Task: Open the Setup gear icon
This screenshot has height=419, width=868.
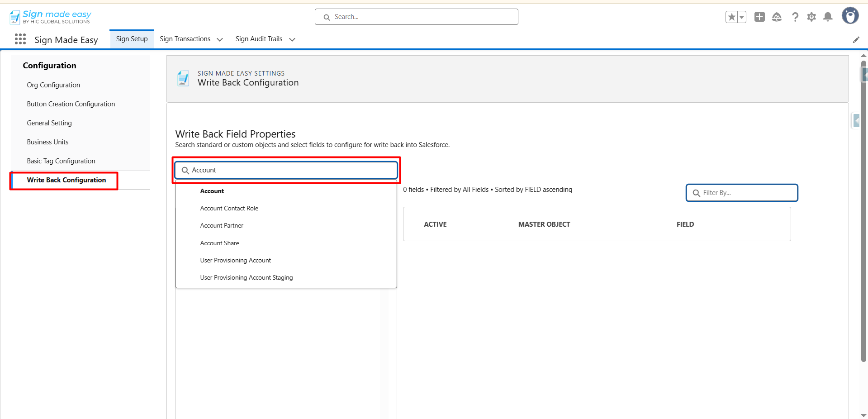Action: pos(811,17)
